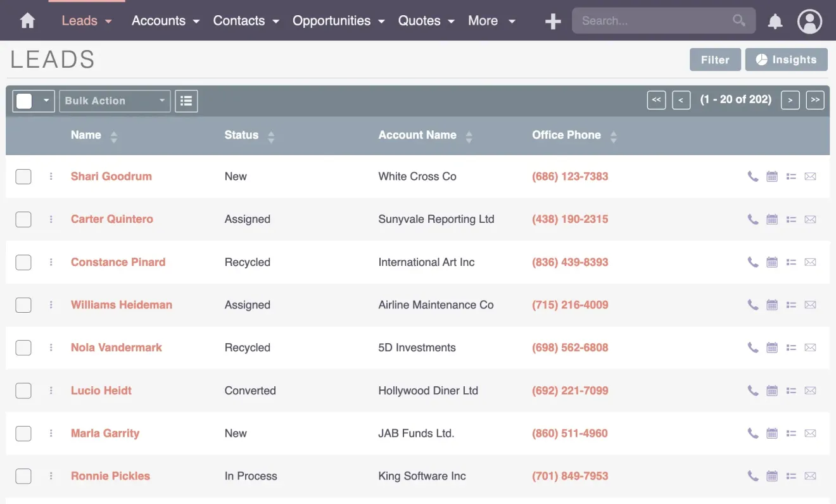Sort leads by the Status column
The height and width of the screenshot is (504, 836).
click(241, 135)
